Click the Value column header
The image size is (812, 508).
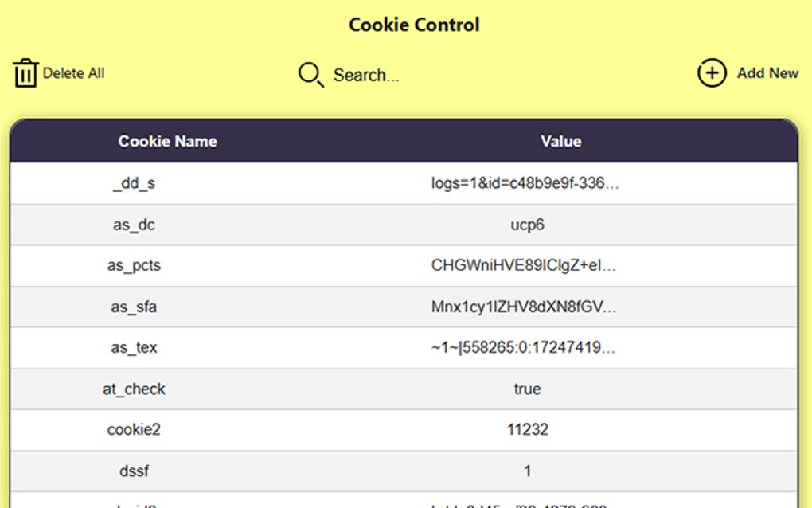560,142
